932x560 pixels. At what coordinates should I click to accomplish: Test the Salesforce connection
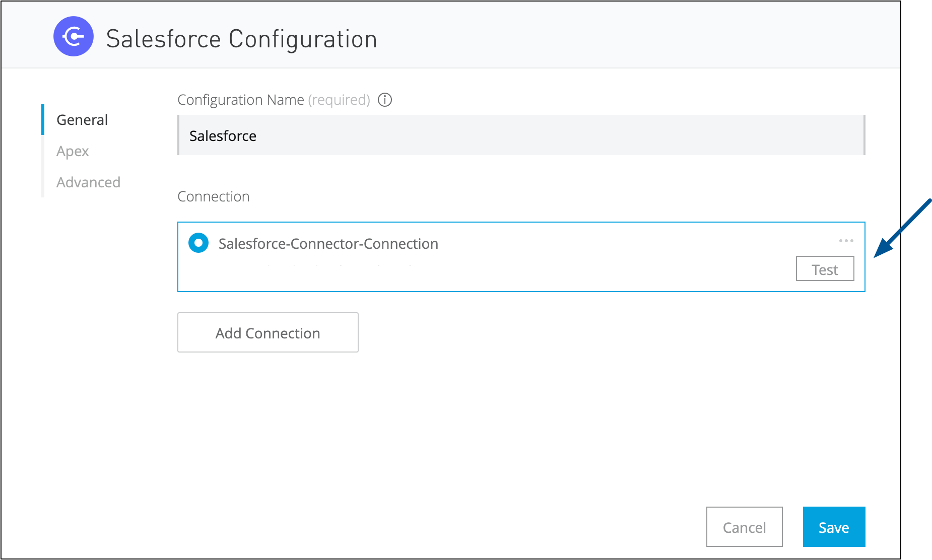(825, 268)
